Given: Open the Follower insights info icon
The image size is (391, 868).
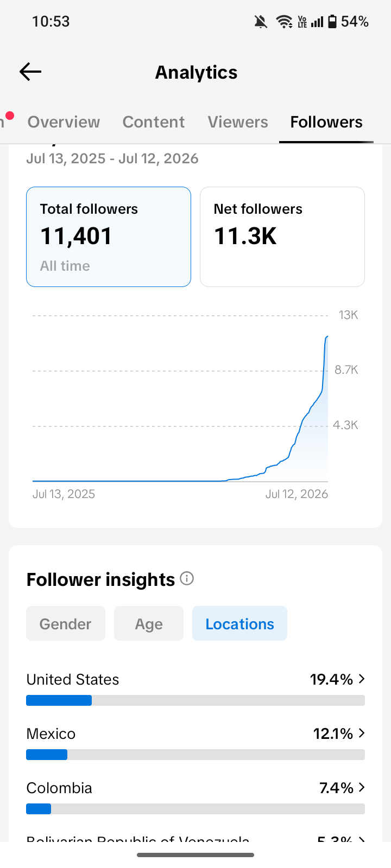Looking at the screenshot, I should pos(187,578).
